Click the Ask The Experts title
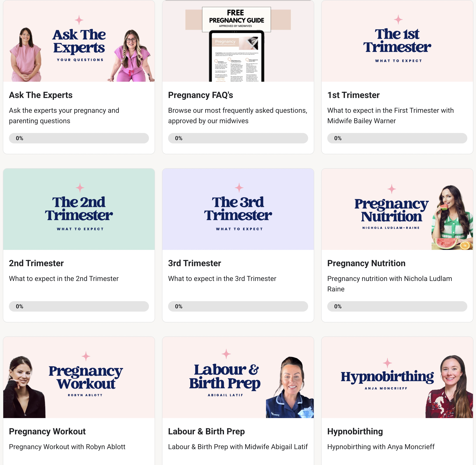Image resolution: width=476 pixels, height=465 pixels. [41, 95]
